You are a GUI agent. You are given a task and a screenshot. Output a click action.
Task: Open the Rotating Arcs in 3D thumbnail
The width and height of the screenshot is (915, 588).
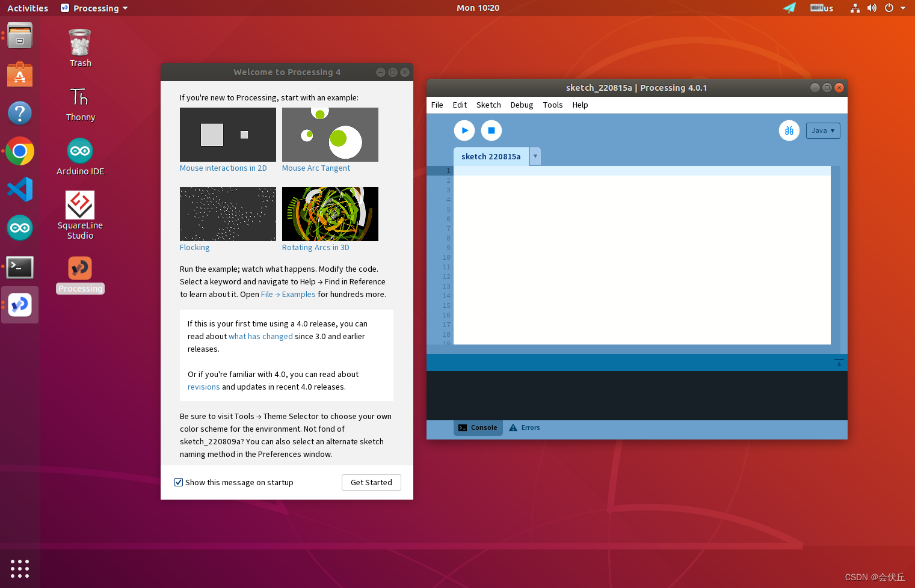(330, 214)
